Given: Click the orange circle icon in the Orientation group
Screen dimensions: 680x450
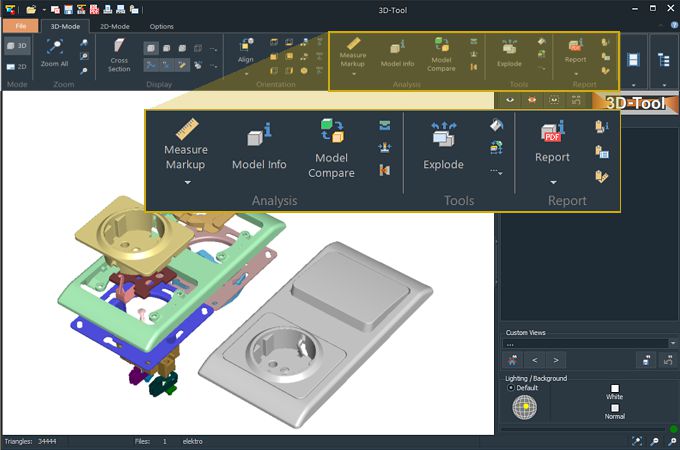Looking at the screenshot, I should pos(304,70).
